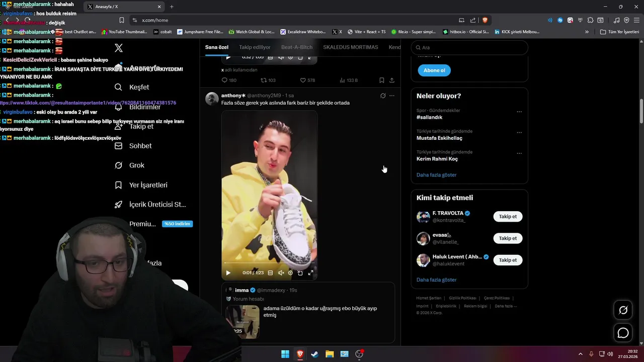Open the Excalidraw Whiteboard bookmark
Image resolution: width=644 pixels, height=362 pixels.
(303, 32)
